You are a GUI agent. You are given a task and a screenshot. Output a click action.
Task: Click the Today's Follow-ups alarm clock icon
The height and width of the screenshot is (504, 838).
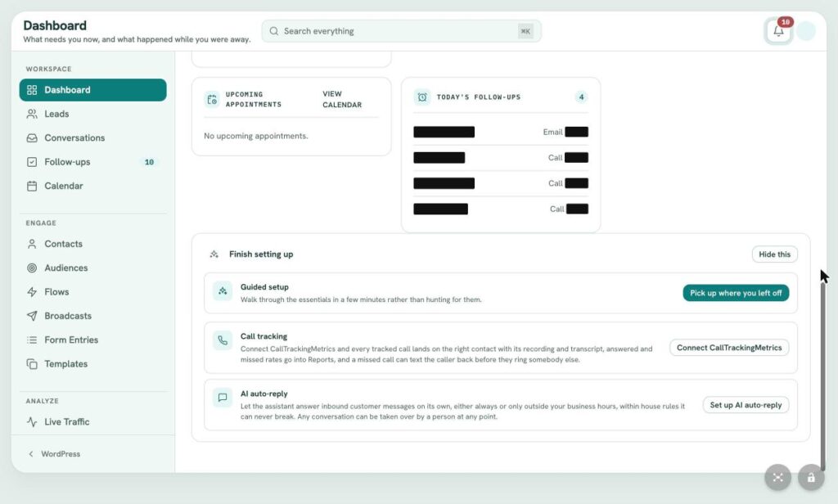pos(422,97)
